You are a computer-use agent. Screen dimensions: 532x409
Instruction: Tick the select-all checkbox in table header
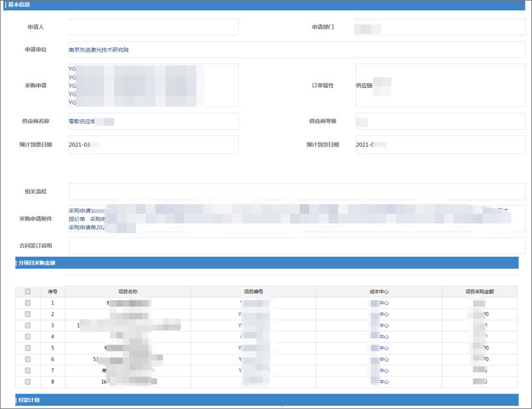28,292
